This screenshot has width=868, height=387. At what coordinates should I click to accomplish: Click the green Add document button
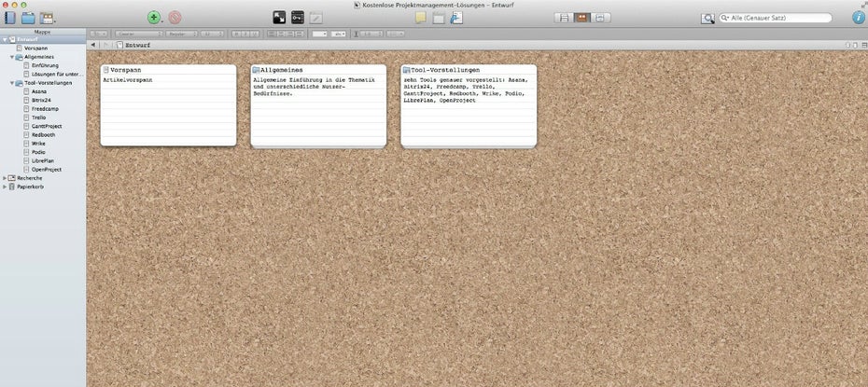click(153, 18)
